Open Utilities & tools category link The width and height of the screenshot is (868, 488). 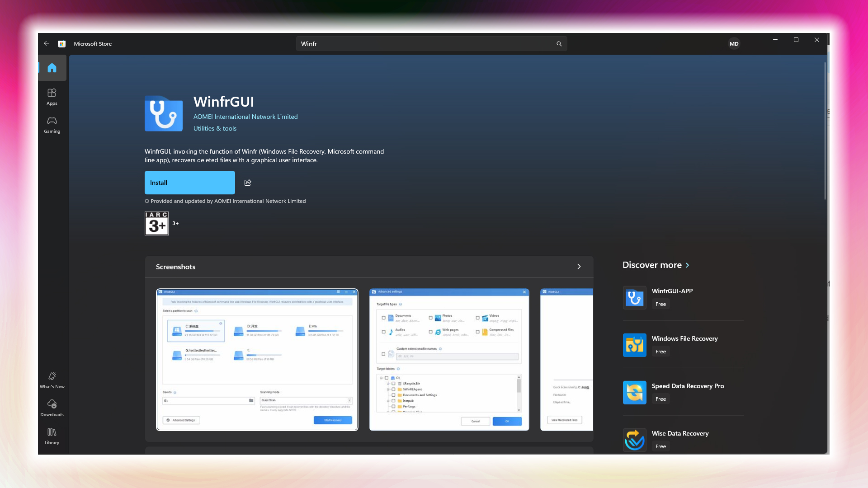pyautogui.click(x=215, y=128)
